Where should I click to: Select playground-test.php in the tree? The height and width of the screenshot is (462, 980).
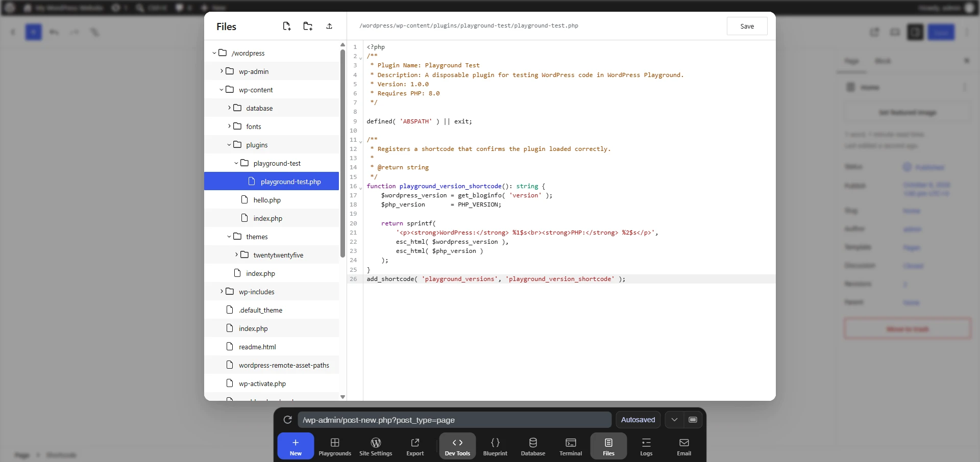point(272,182)
